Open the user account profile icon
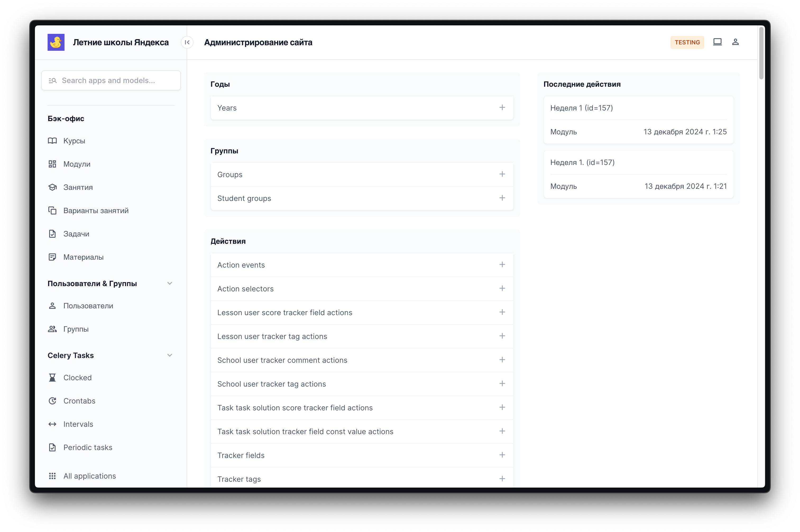Image resolution: width=800 pixels, height=532 pixels. [x=735, y=42]
